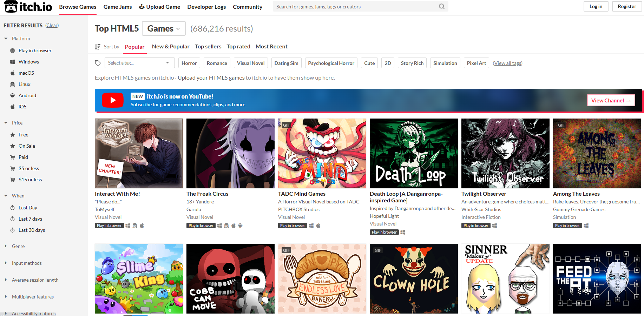Clear the filter results
This screenshot has height=316, width=644.
pos(52,25)
